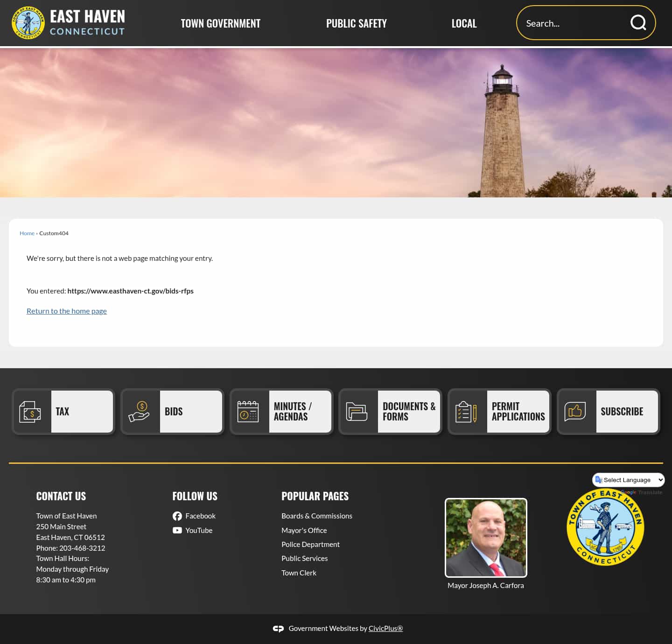This screenshot has height=644, width=672.
Task: Click Return to the home page link
Action: (66, 310)
